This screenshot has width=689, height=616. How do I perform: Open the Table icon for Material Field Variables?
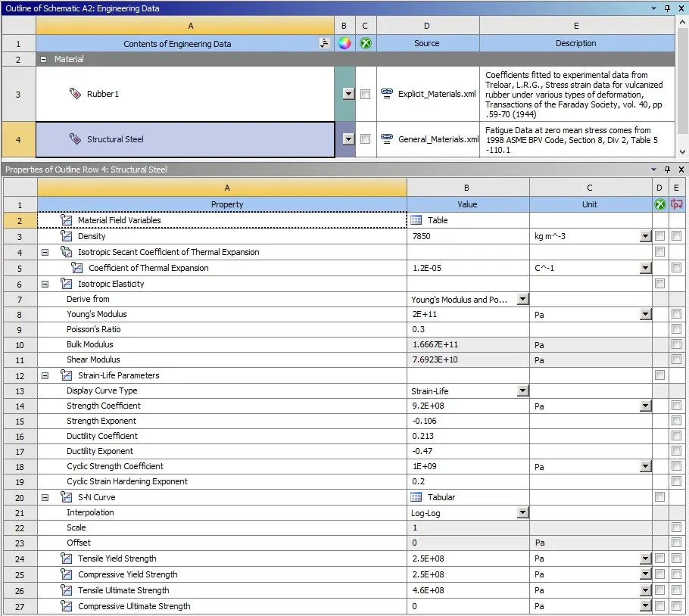click(x=416, y=220)
